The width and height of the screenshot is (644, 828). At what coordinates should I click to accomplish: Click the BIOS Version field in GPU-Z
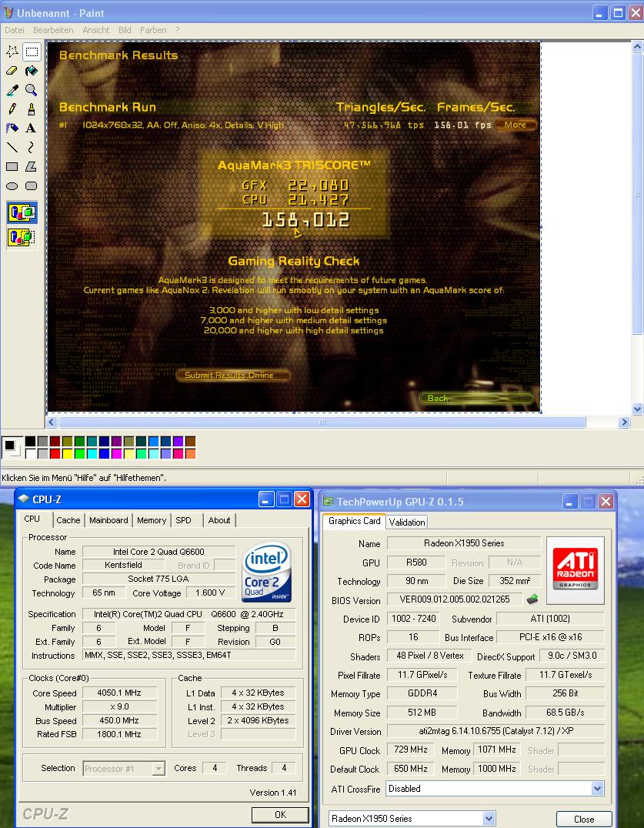pos(455,599)
